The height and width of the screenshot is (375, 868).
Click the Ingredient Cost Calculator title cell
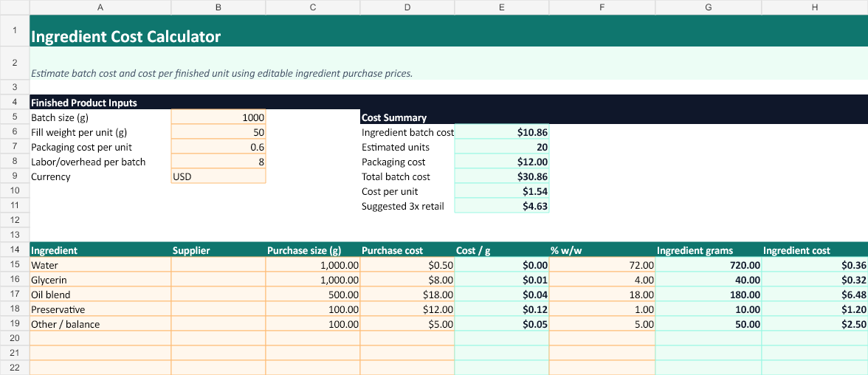[449, 31]
